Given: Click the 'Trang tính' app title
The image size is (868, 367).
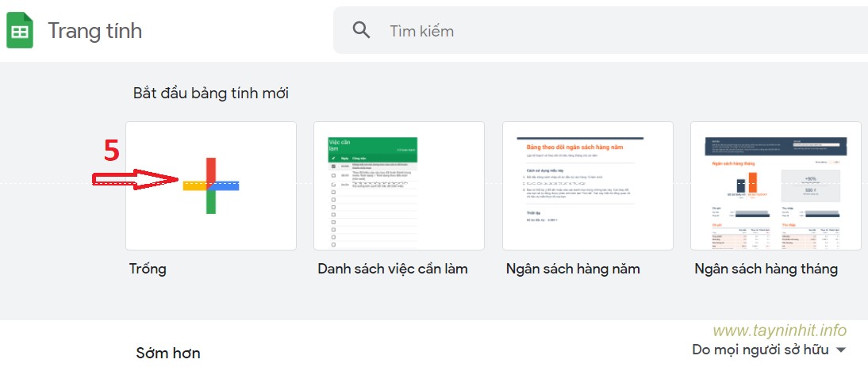Looking at the screenshot, I should pos(95,31).
